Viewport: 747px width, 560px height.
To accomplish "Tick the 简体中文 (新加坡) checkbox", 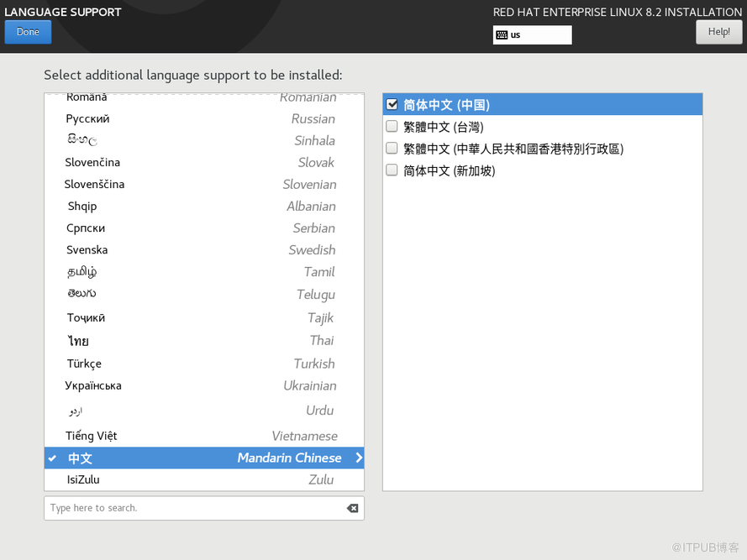I will (392, 170).
